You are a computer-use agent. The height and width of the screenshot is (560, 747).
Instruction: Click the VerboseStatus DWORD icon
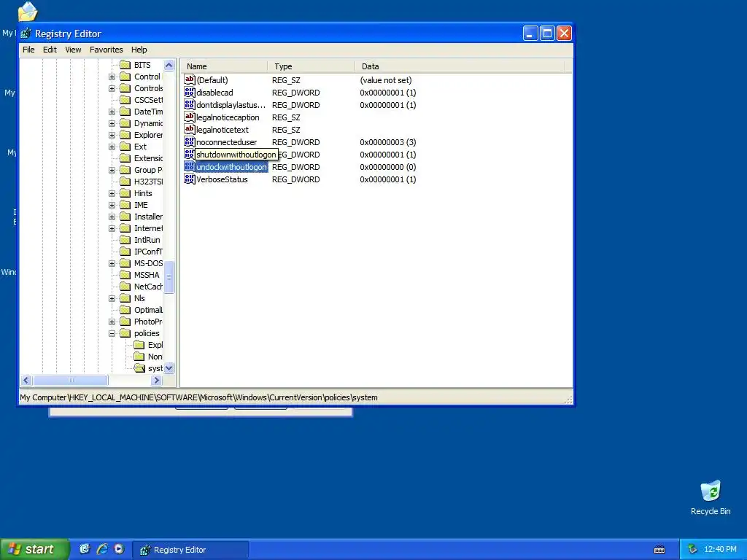(190, 179)
